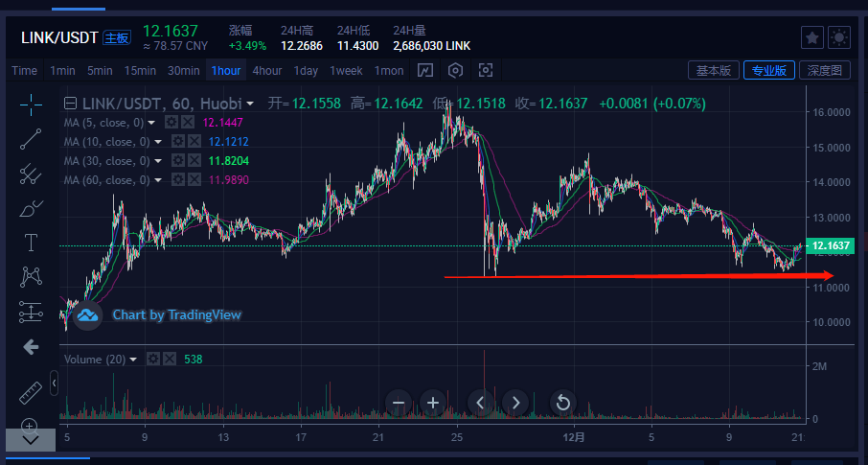
Task: Select the pitchfork drawing tool
Action: coord(31,174)
